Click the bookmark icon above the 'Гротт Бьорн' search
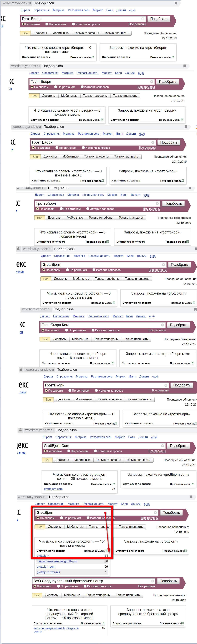Screen dimensions: 197x644 pos(185,66)
